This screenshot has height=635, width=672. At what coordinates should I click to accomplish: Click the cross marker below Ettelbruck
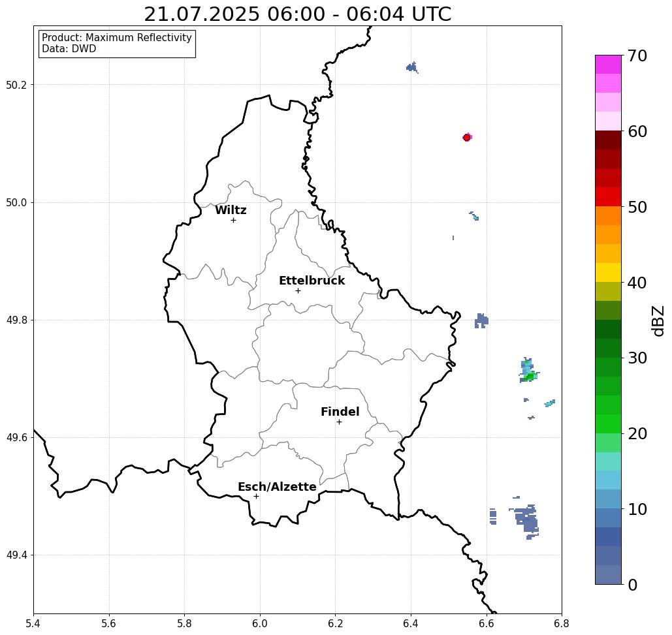pyautogui.click(x=298, y=290)
